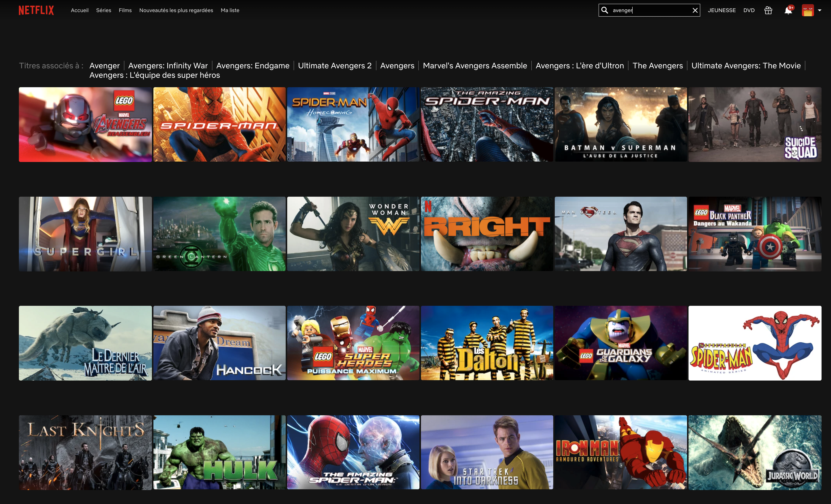Open Green Lantern thumbnail
Image resolution: width=831 pixels, height=504 pixels.
pos(219,234)
